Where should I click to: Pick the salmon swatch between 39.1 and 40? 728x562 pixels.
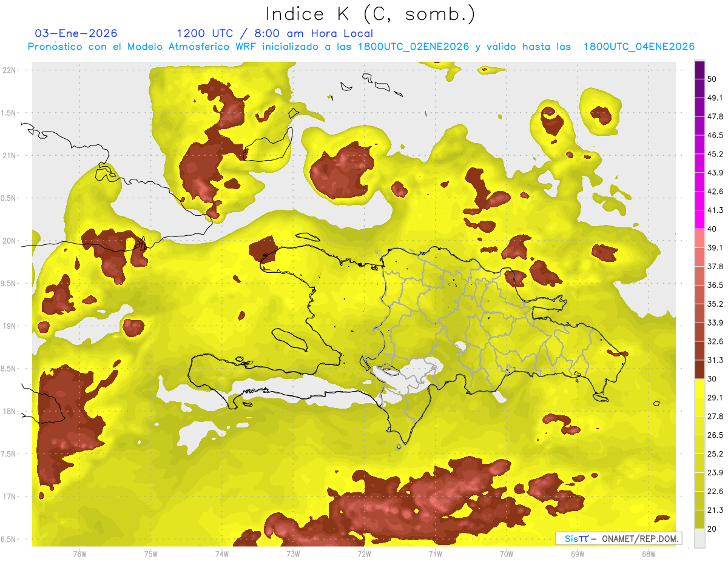click(699, 238)
